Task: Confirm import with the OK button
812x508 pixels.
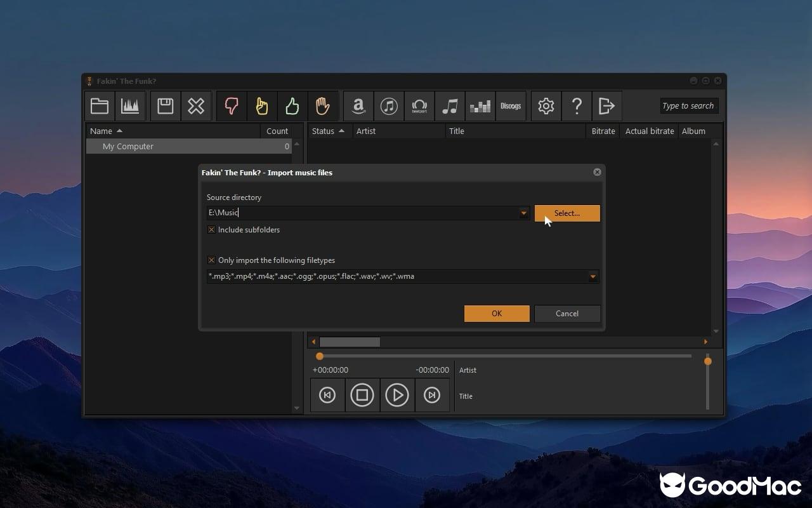Action: coord(497,314)
